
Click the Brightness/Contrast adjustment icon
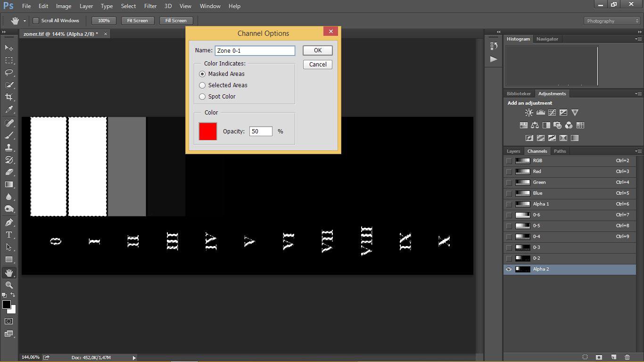tap(529, 113)
